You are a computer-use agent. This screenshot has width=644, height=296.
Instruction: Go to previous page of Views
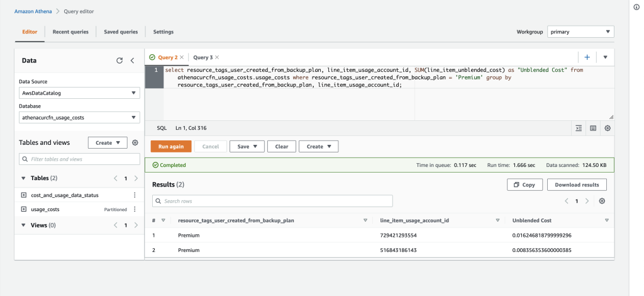click(x=116, y=225)
